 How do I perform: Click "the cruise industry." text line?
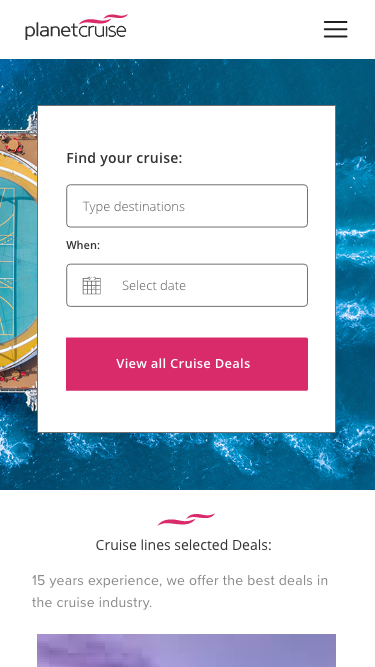tap(92, 603)
